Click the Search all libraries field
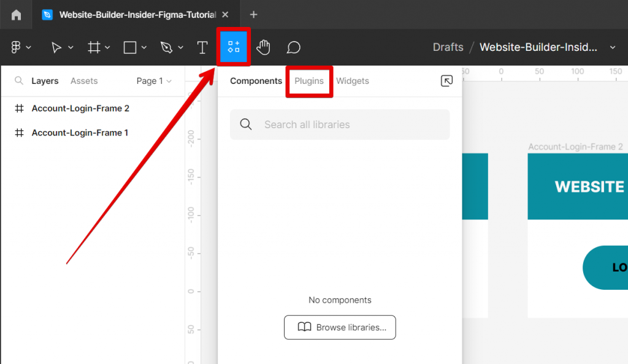This screenshot has height=364, width=628. pos(340,124)
